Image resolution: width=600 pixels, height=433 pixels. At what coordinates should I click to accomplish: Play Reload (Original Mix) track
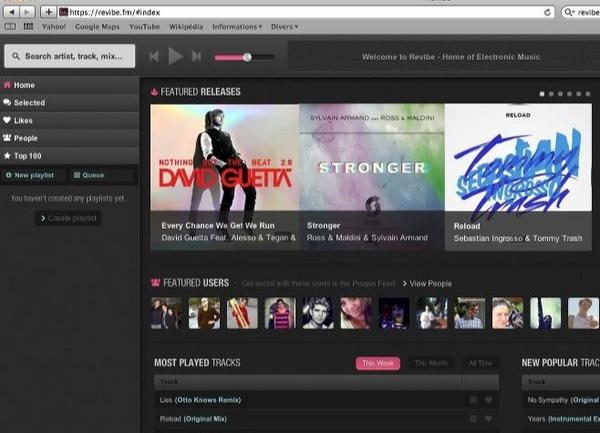tap(193, 419)
